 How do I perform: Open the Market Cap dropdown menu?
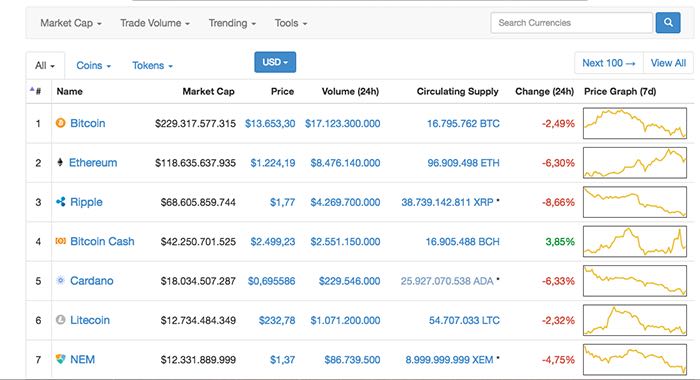[x=71, y=23]
